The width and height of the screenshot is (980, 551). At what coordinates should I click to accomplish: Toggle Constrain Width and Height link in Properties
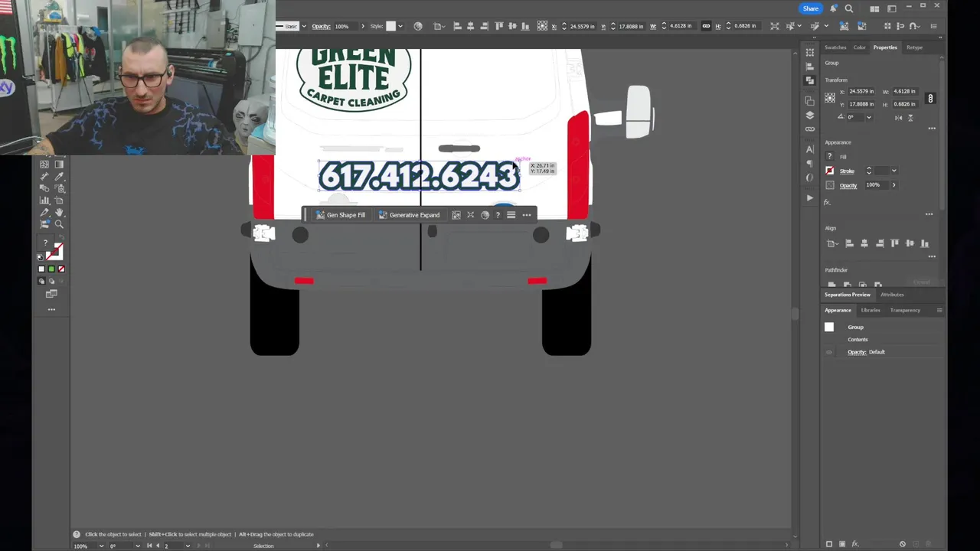930,98
